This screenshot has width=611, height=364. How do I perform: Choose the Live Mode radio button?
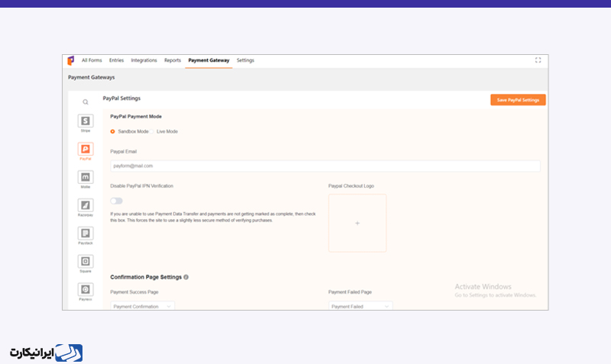152,131
